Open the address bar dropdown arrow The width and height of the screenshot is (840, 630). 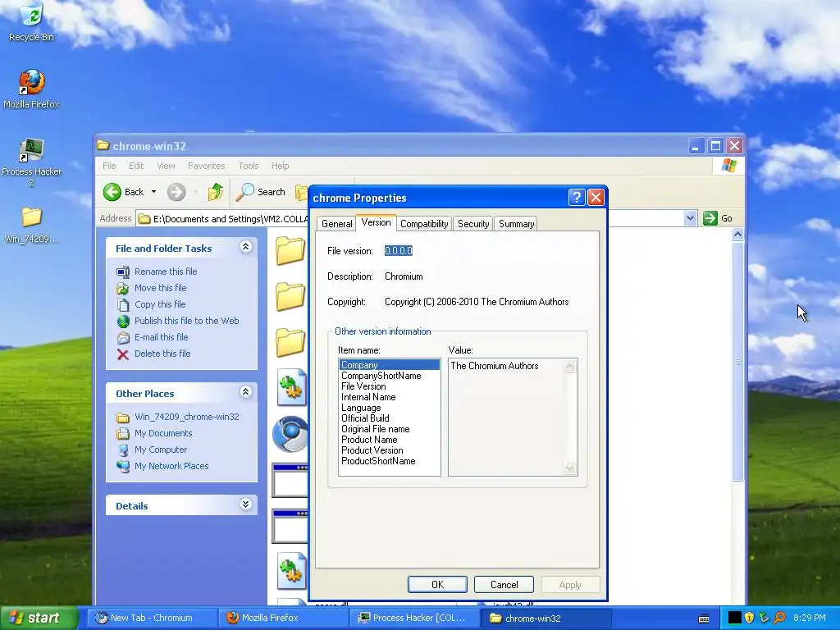[690, 218]
